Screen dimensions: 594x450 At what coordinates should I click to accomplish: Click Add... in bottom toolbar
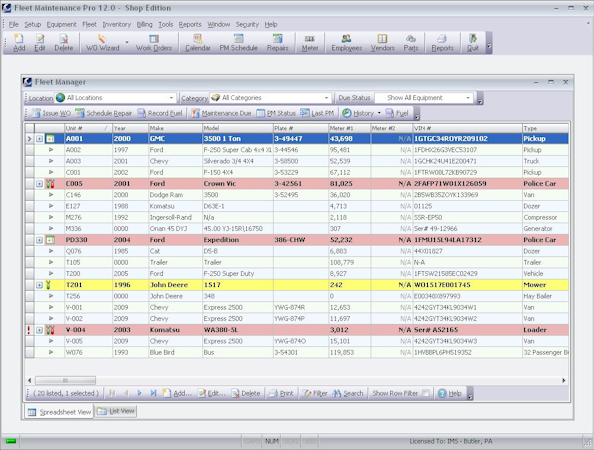177,393
